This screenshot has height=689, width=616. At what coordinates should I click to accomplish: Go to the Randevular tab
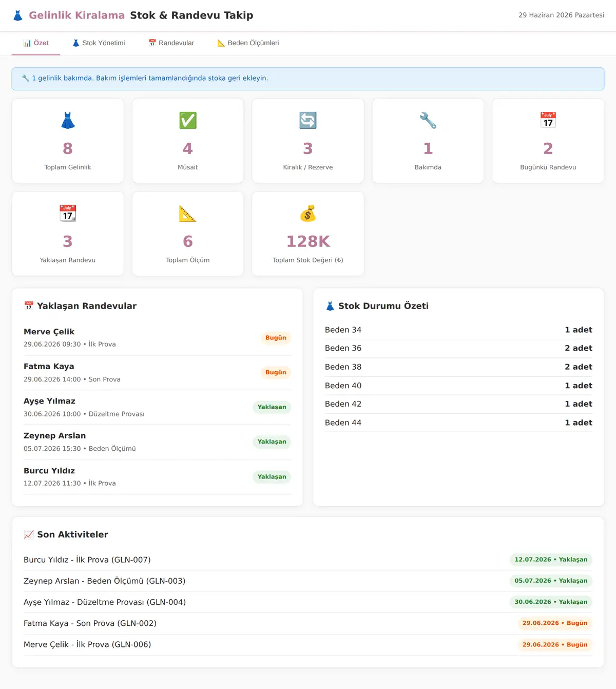tap(171, 43)
